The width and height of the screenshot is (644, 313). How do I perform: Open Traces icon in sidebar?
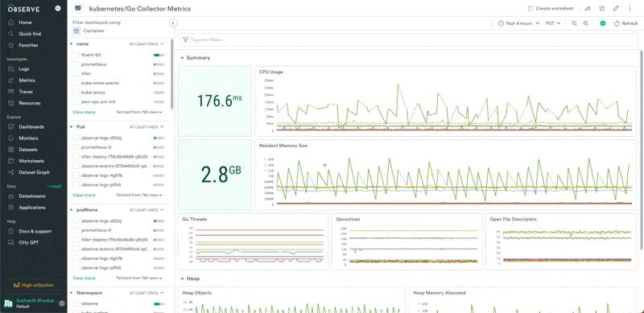point(10,92)
